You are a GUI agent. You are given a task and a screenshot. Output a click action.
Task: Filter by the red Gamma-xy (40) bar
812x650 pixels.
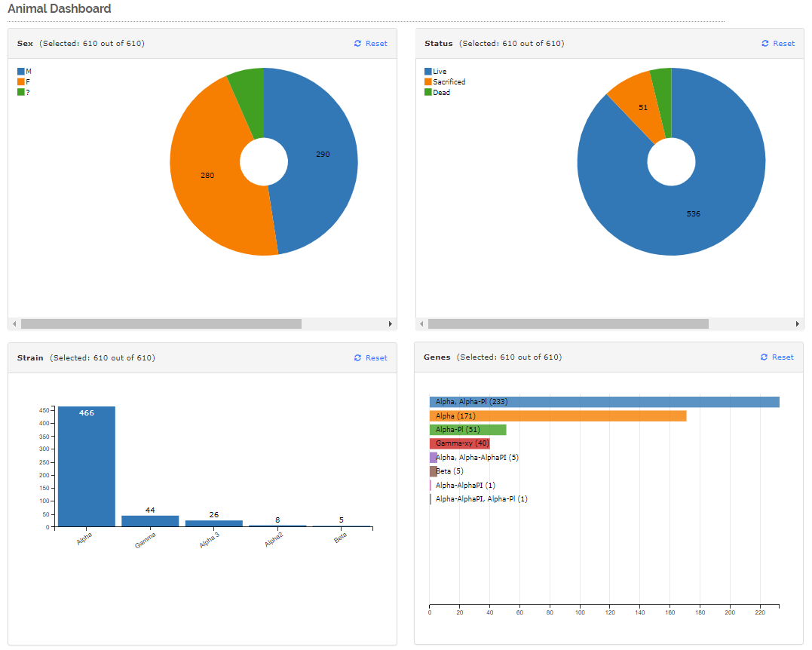pyautogui.click(x=459, y=443)
